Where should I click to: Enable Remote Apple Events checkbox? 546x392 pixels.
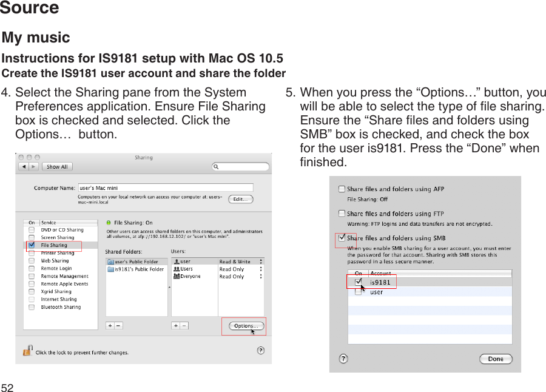tap(32, 284)
